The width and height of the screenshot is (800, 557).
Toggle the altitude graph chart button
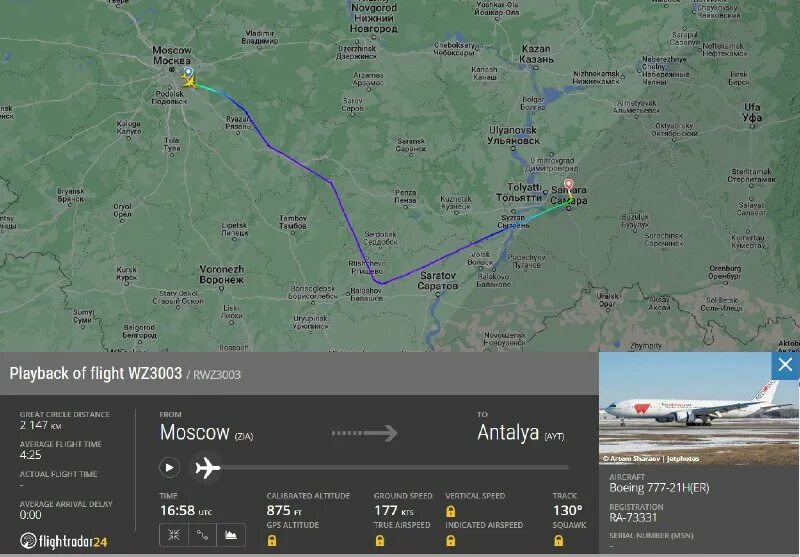[231, 535]
